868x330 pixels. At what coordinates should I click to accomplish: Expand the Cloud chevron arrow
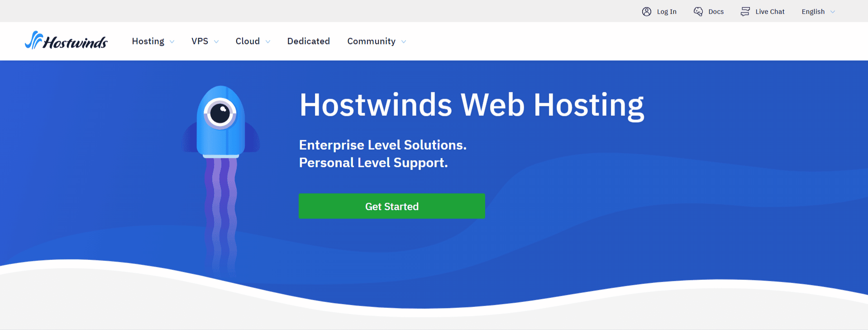[x=268, y=42]
